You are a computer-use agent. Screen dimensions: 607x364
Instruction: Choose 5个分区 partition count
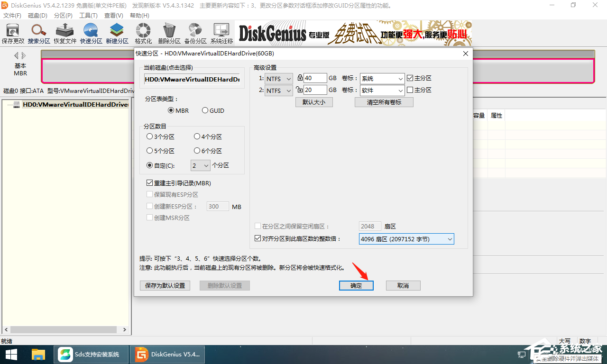(x=161, y=151)
